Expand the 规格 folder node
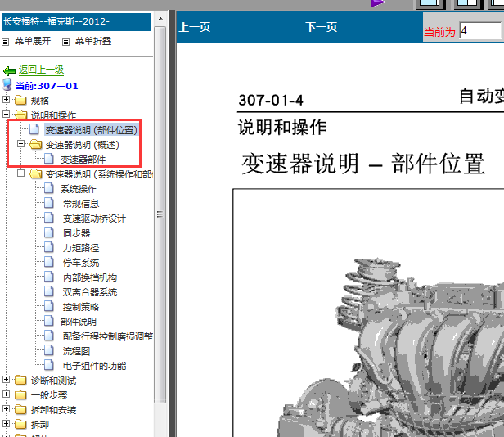Screen dimensions: 504x437 point(6,100)
